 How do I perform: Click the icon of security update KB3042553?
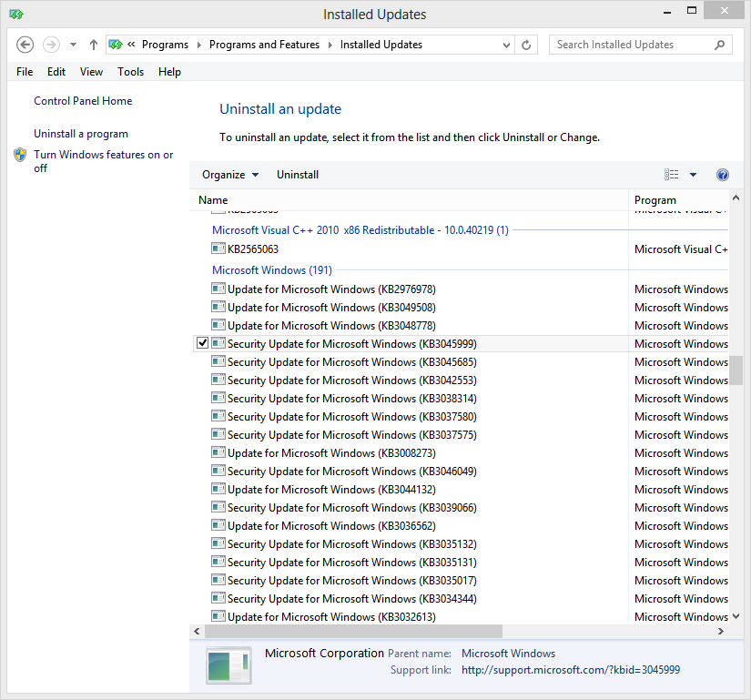[x=218, y=380]
